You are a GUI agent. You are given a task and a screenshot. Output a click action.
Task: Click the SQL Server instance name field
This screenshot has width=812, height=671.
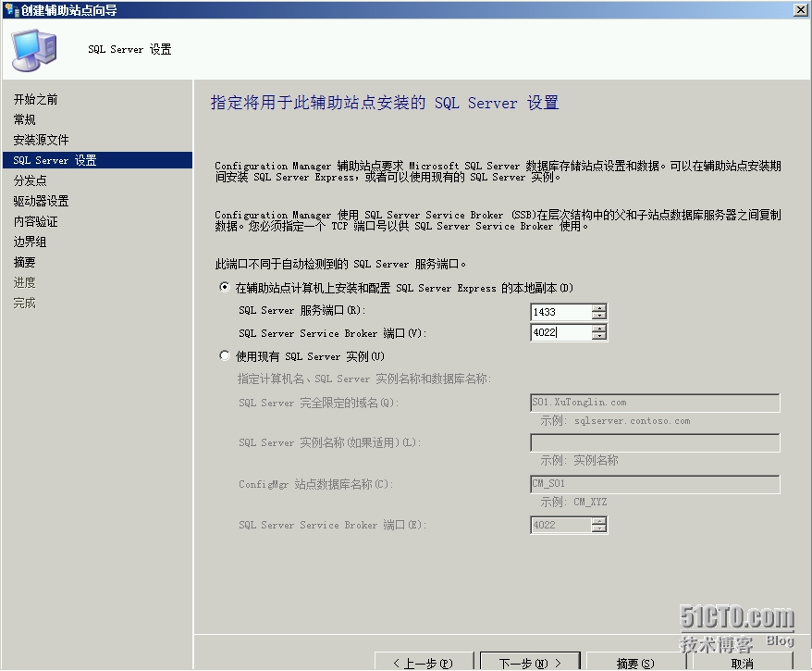[655, 443]
